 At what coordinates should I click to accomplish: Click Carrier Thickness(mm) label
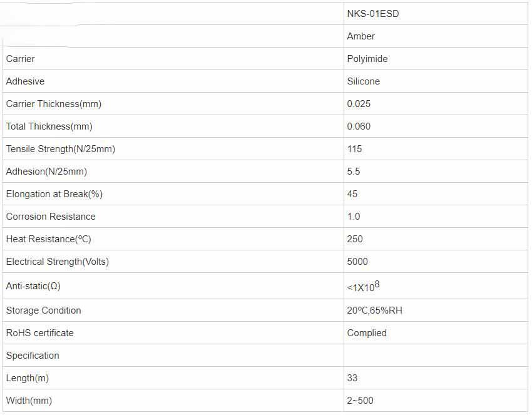click(53, 104)
